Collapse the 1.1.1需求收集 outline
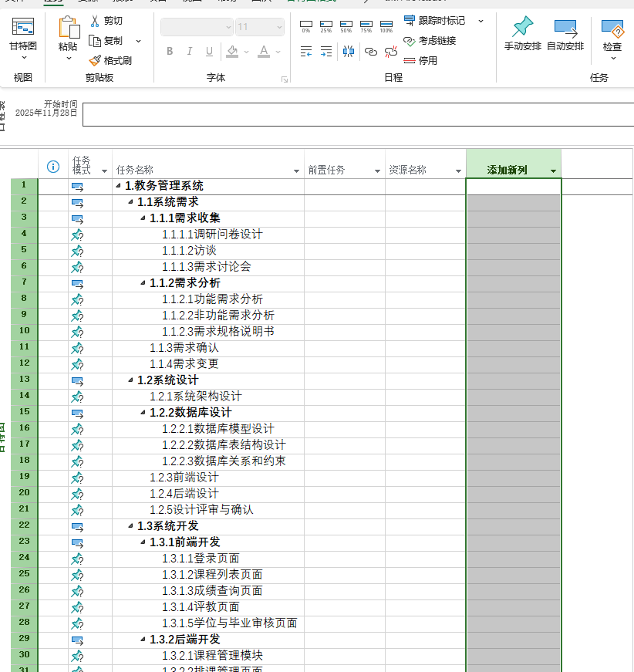 coord(143,218)
